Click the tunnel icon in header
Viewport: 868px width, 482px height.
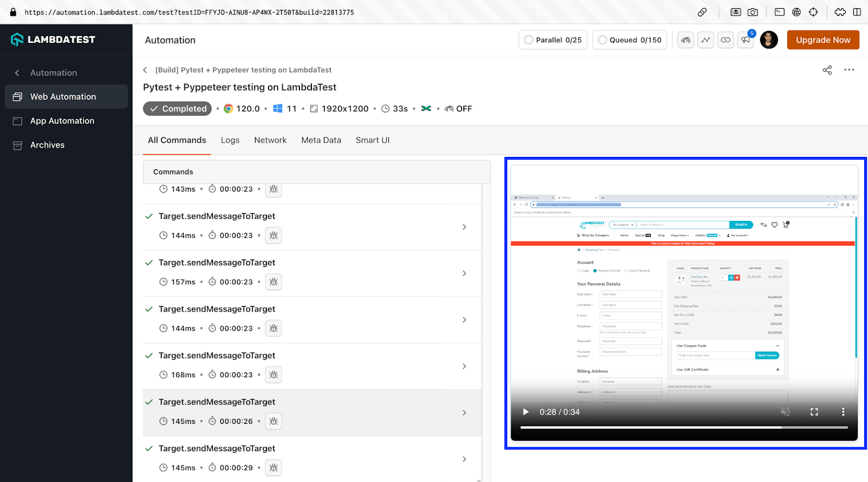[x=686, y=40]
